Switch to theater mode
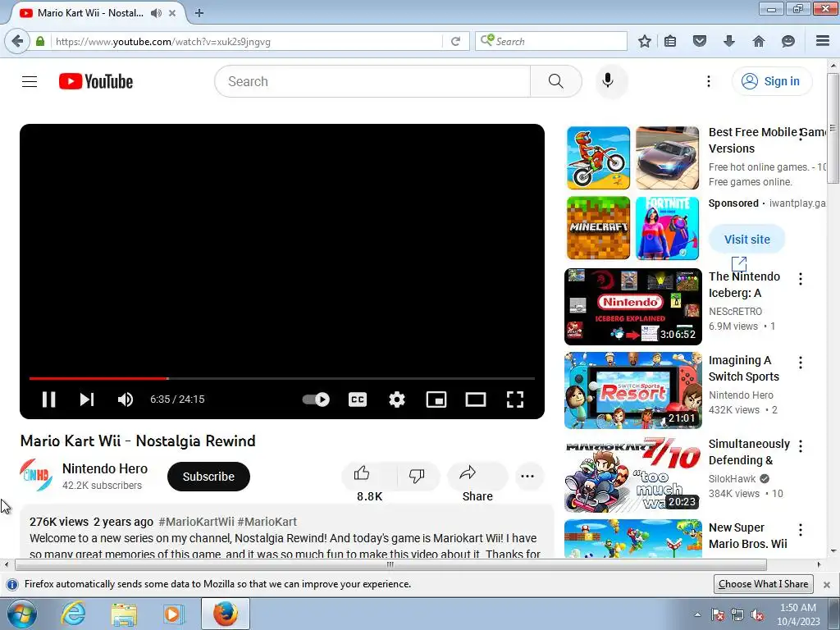 [476, 399]
